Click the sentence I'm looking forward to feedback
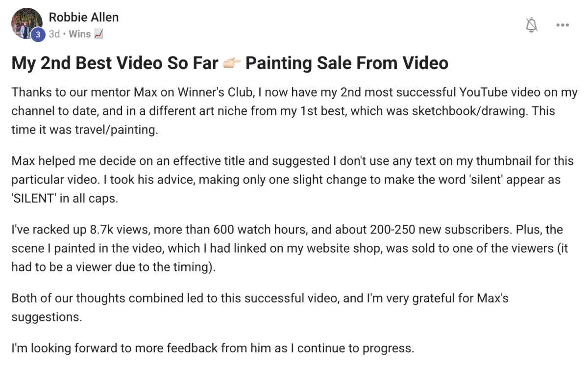 click(213, 348)
